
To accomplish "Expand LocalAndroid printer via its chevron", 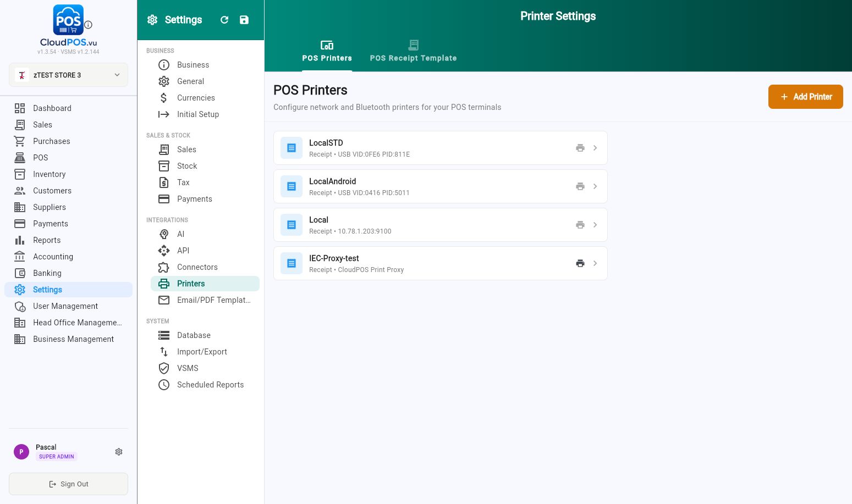I will tap(595, 186).
